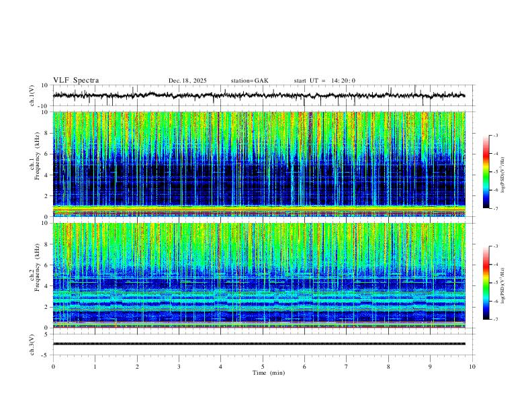Click the time axis tick label "9"
The height and width of the screenshot is (411, 532).
(430, 367)
